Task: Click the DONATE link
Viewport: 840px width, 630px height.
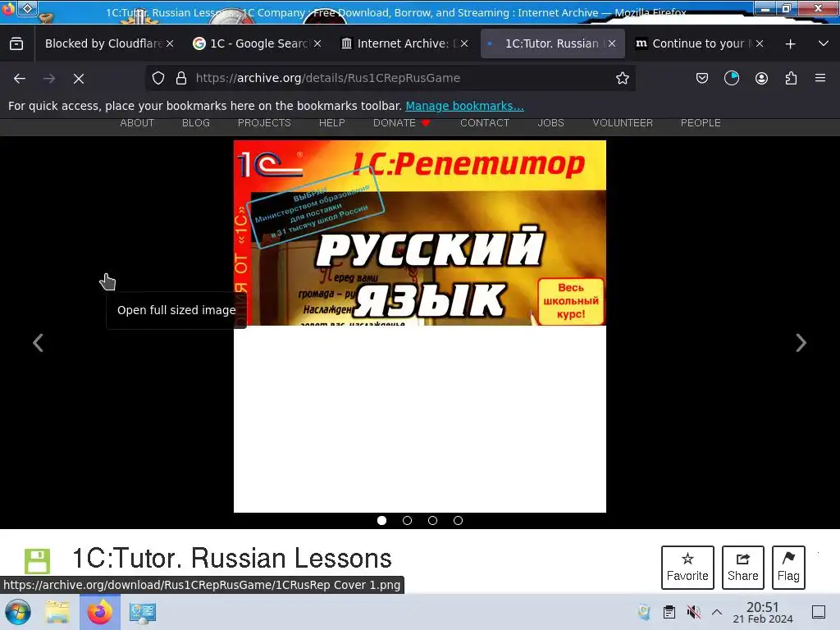Action: click(401, 123)
